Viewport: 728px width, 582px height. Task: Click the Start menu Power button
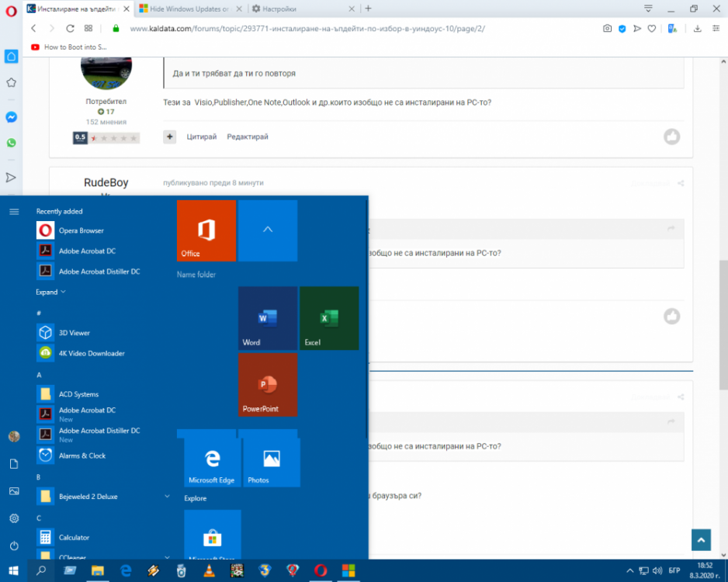tap(14, 546)
